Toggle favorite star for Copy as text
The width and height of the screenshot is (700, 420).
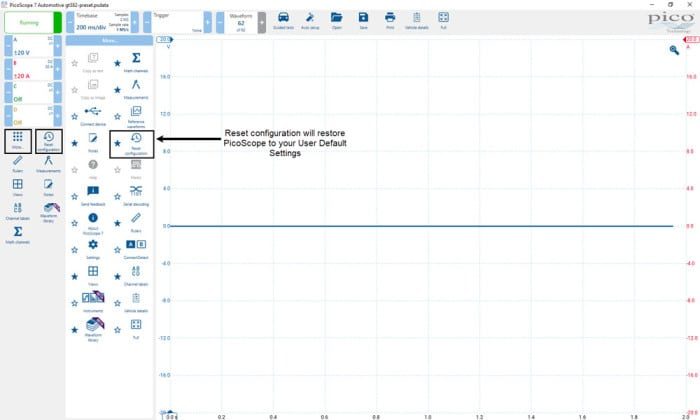[x=75, y=63]
